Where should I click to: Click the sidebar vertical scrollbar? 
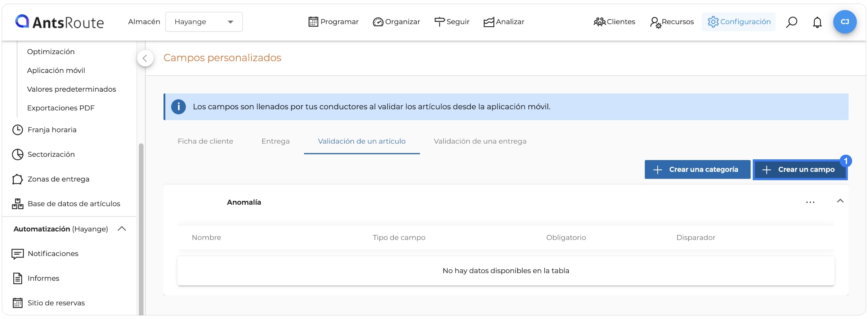pos(141,229)
